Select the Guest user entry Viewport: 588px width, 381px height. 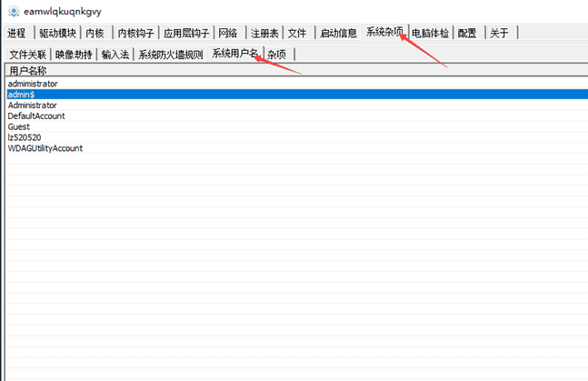(x=19, y=126)
